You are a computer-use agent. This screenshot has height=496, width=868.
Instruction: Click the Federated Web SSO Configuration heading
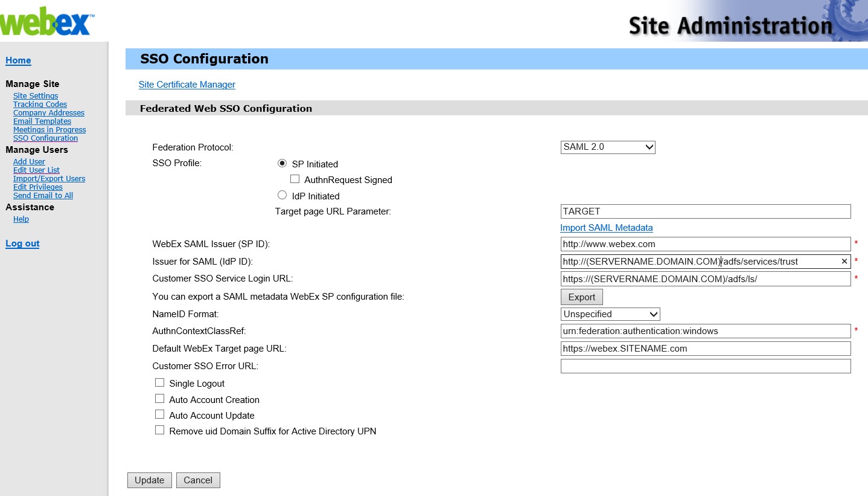click(226, 109)
